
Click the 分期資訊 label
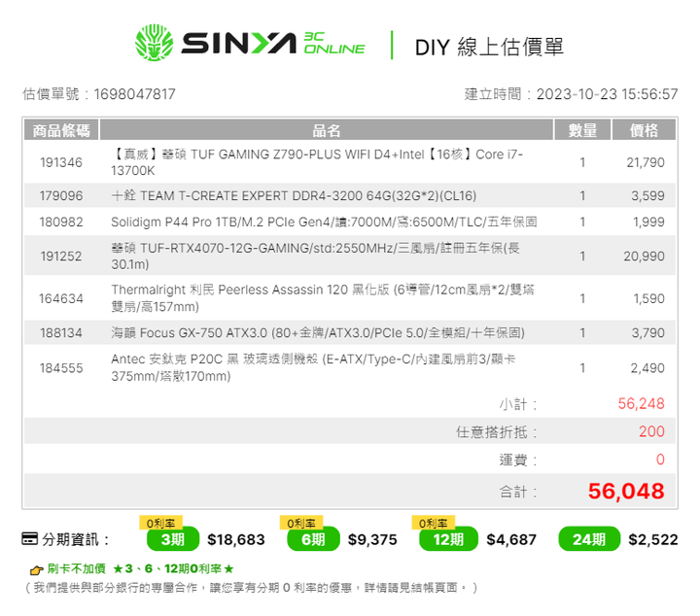(x=76, y=539)
